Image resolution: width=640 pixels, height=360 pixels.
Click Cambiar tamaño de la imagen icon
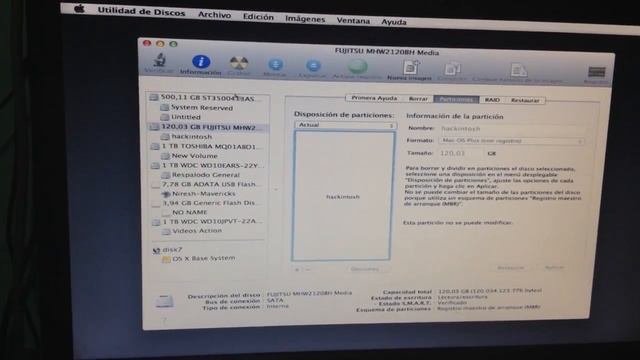click(519, 71)
